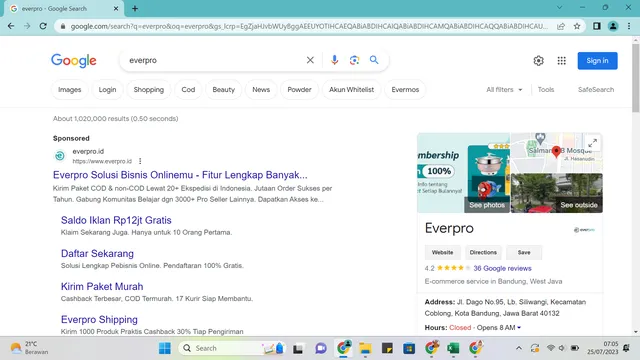Viewport: 640px width, 360px height.
Task: Clear the search box text
Action: click(x=310, y=60)
